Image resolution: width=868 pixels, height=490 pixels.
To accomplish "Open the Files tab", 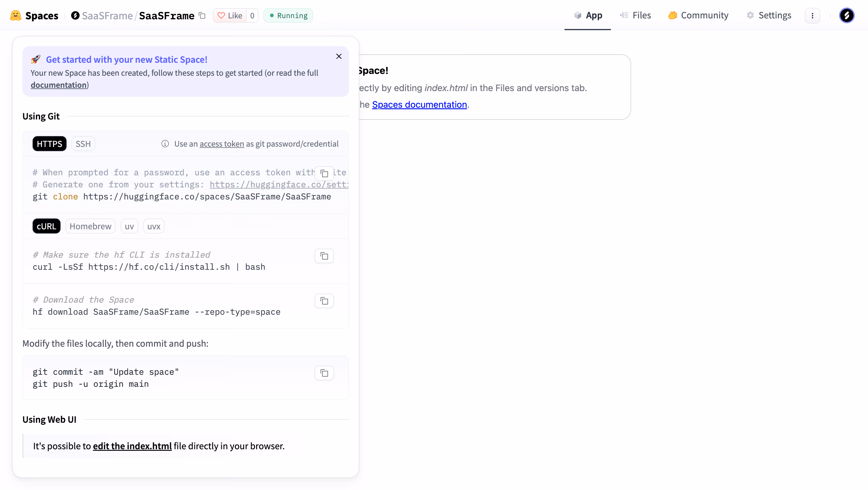I will [x=636, y=15].
